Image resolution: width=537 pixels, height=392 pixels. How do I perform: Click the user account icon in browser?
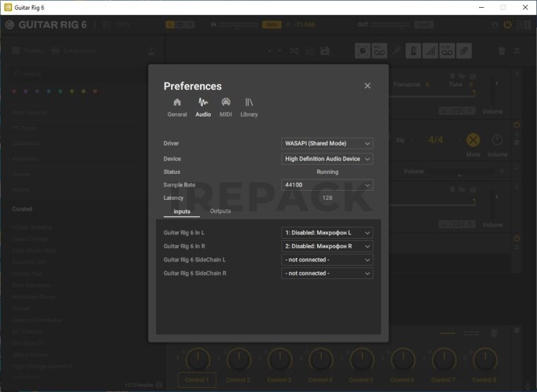click(151, 51)
